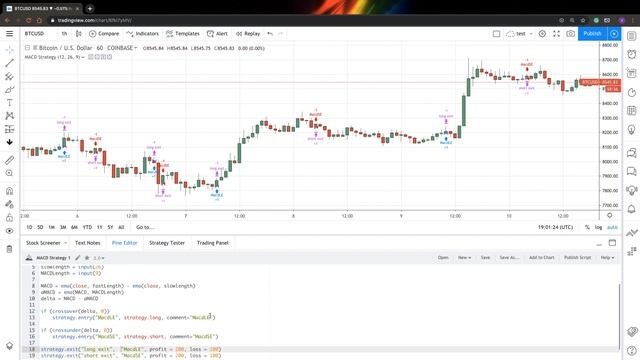Open indicator Templates menu
This screenshot has height=360, width=640.
[x=183, y=33]
